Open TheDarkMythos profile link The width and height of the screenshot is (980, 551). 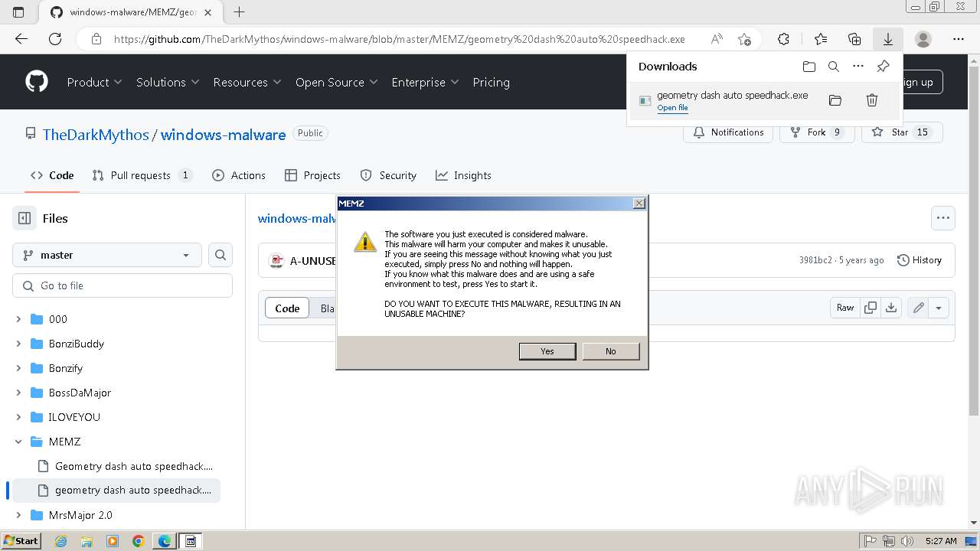(x=96, y=135)
